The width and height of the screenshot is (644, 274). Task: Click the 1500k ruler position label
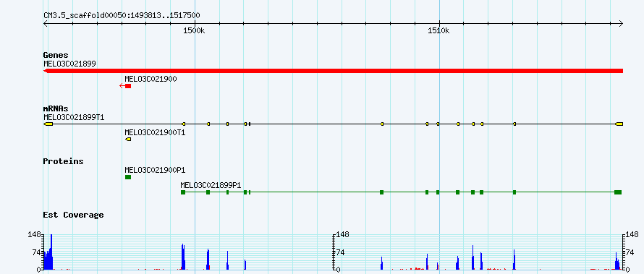pos(194,30)
